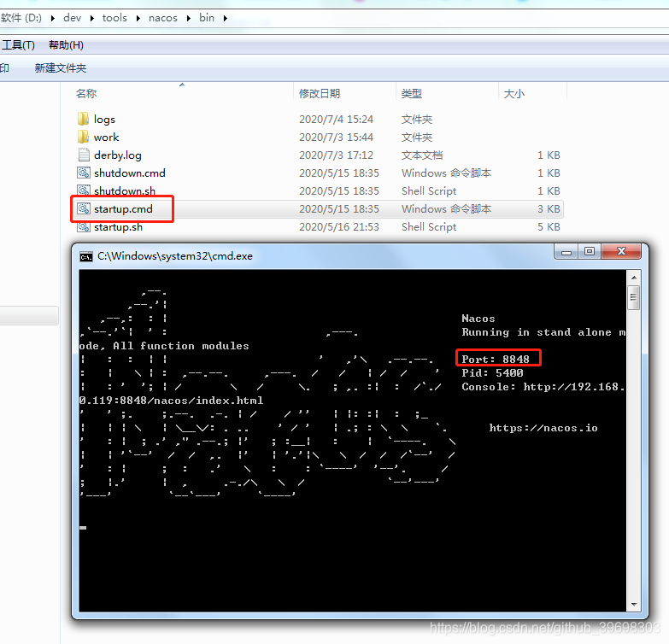The width and height of the screenshot is (669, 644).
Task: Click the date 2020/7/4 15:24
Action: pyautogui.click(x=336, y=119)
